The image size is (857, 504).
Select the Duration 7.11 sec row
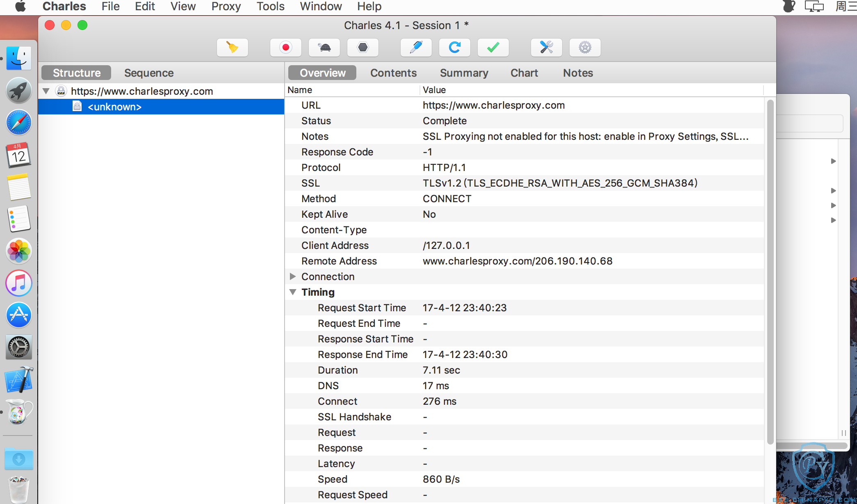(x=524, y=370)
